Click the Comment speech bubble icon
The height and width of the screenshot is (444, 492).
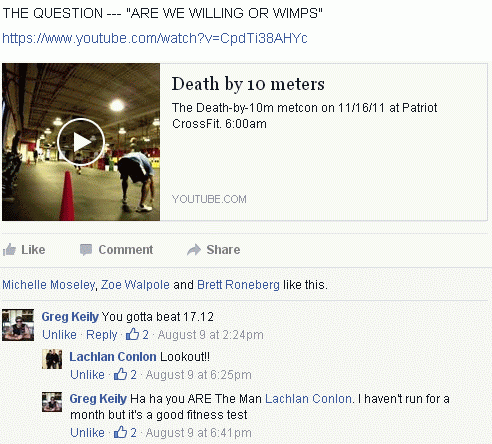(86, 250)
